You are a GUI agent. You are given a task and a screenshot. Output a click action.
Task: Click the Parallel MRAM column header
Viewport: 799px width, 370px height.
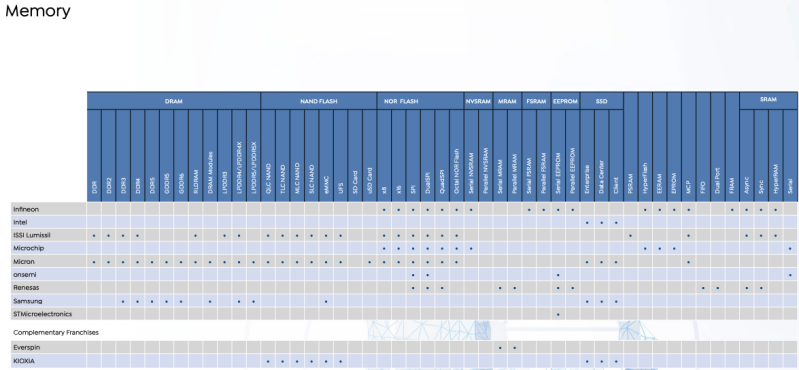[x=515, y=155]
